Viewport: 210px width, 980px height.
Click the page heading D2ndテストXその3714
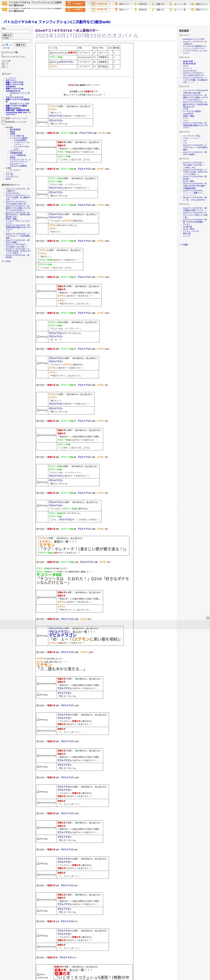(67, 30)
